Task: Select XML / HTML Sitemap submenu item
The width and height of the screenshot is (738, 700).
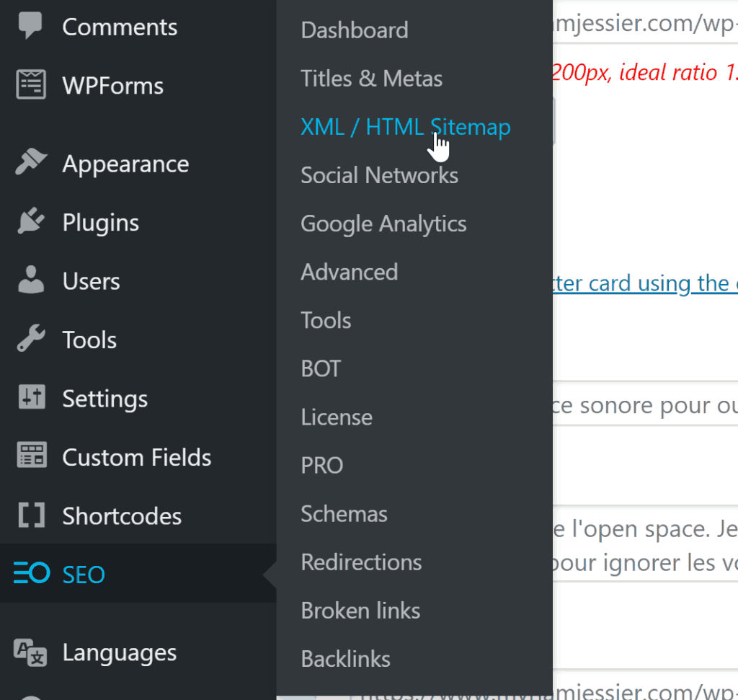Action: 405,128
